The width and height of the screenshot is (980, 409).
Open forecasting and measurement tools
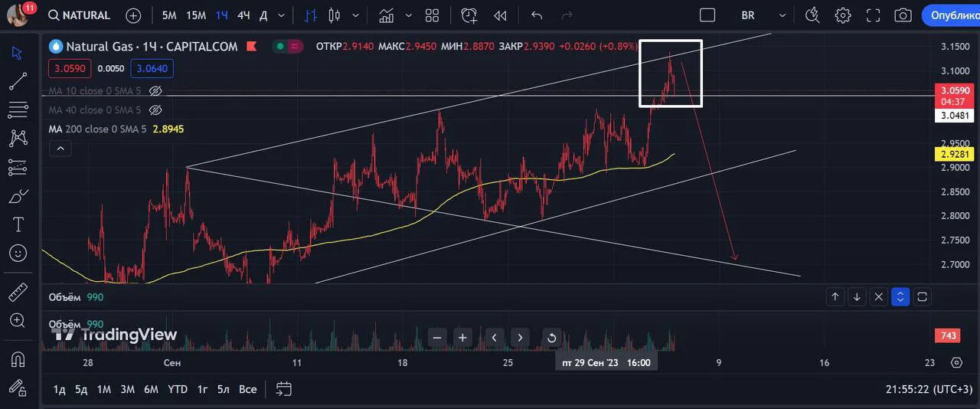pyautogui.click(x=18, y=167)
